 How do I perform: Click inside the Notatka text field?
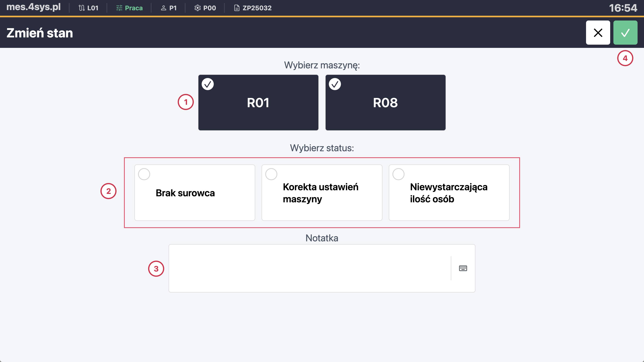[x=310, y=268]
